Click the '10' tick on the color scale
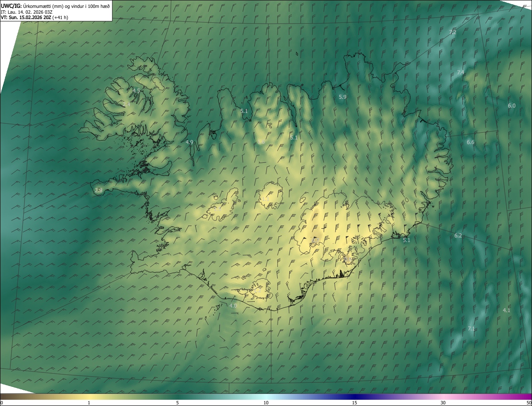This screenshot has height=406, width=532. pos(266,403)
